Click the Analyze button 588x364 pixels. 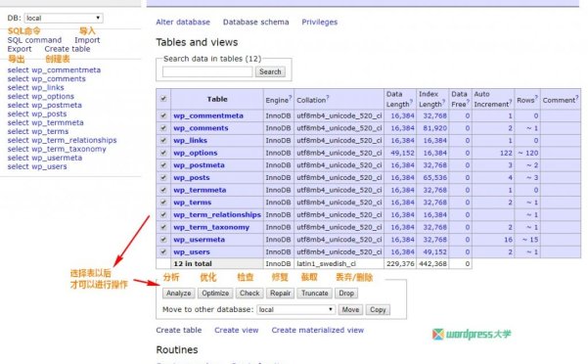tap(178, 294)
